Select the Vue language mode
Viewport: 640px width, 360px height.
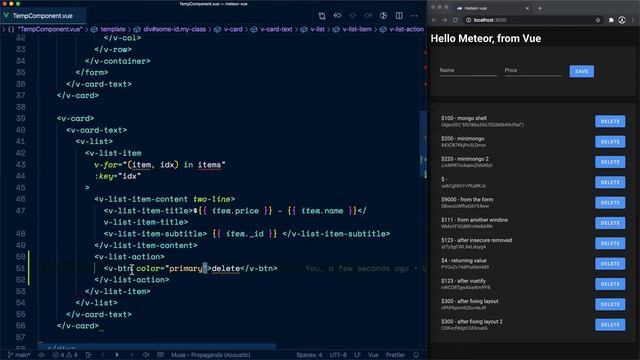click(x=373, y=355)
